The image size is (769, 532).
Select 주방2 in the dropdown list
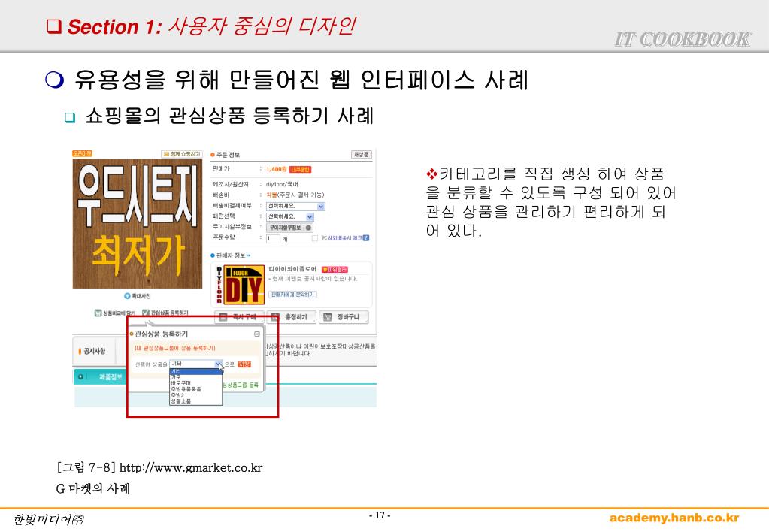click(x=195, y=394)
